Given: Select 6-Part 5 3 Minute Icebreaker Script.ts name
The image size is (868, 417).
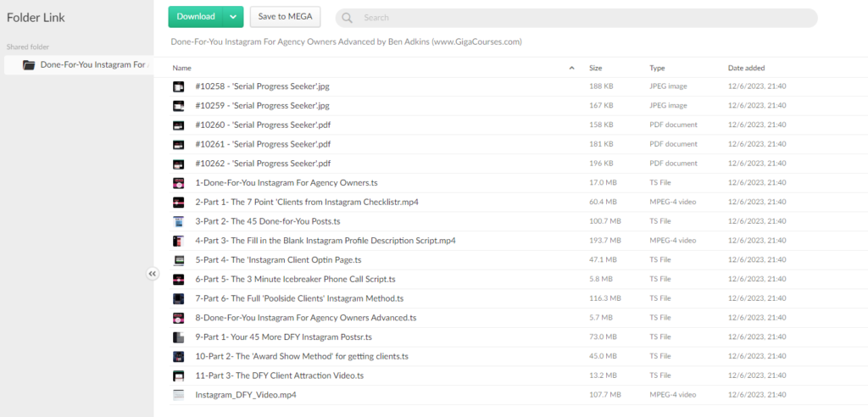Looking at the screenshot, I should coord(295,279).
